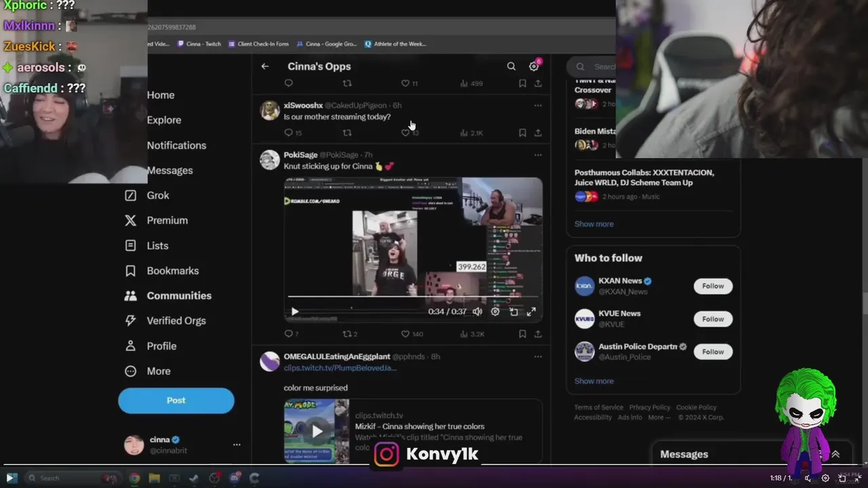
Task: Open the Cookie Policy footer link
Action: tap(696, 407)
